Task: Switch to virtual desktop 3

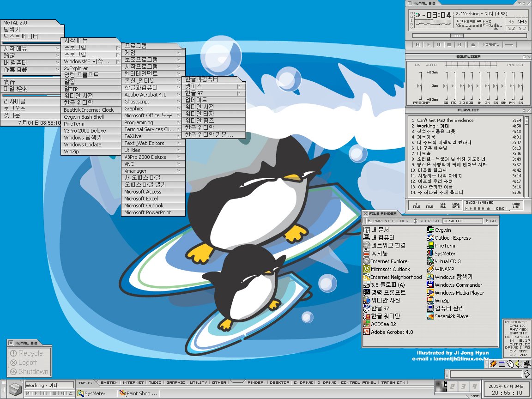Action: pos(464,386)
